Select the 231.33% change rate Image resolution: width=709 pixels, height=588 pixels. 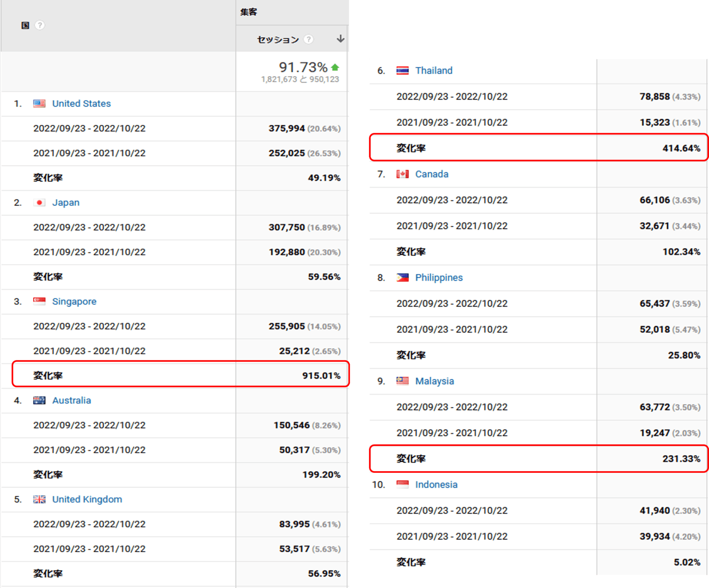pyautogui.click(x=682, y=459)
